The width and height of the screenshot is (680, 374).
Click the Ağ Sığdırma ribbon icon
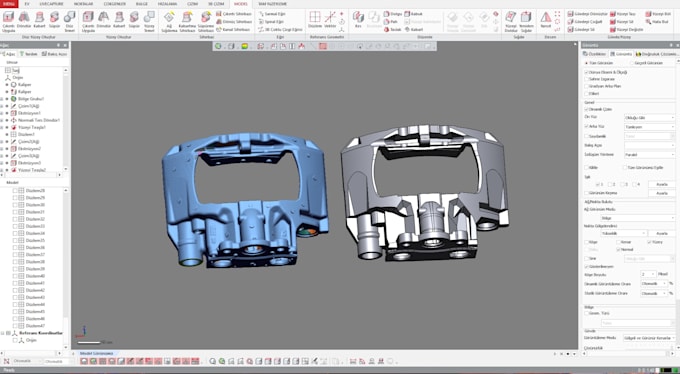coord(169,21)
